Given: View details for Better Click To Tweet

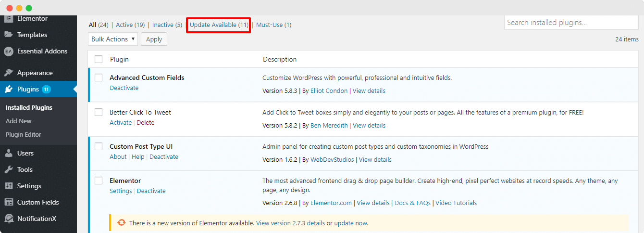Looking at the screenshot, I should pyautogui.click(x=369, y=126).
